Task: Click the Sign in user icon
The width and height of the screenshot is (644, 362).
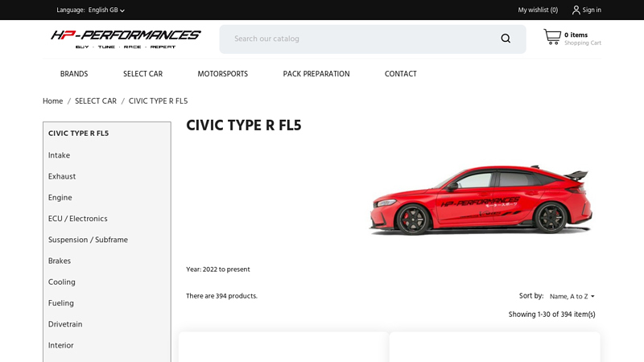Action: tap(576, 10)
